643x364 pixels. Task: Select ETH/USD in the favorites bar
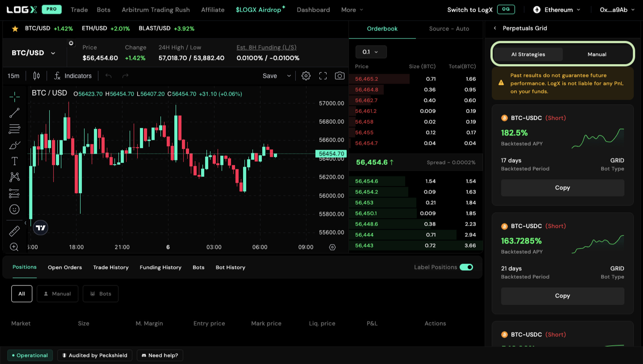point(106,29)
